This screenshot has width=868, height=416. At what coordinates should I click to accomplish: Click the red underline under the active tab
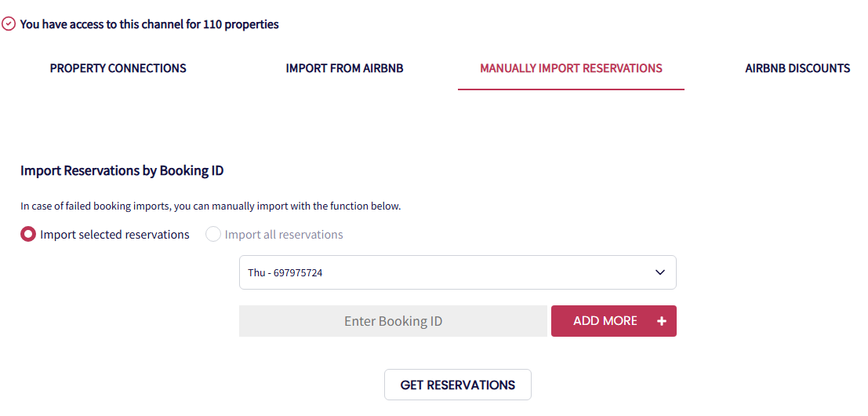tap(571, 89)
